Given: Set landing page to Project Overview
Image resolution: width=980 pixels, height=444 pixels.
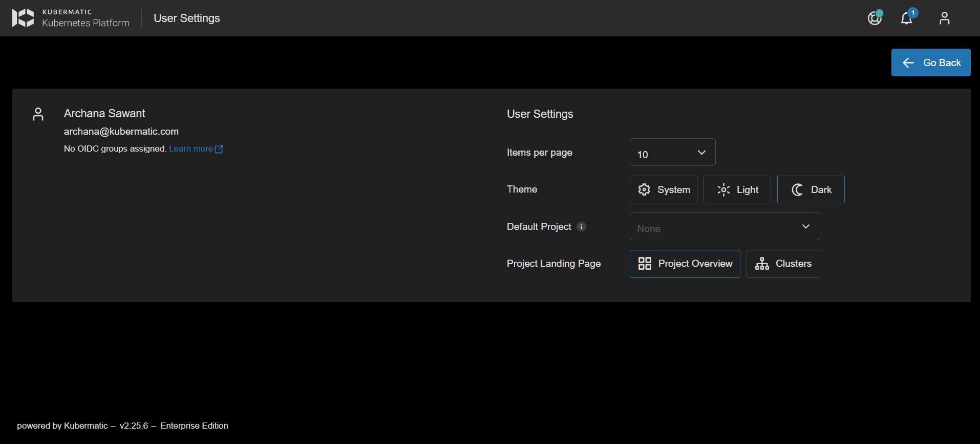Looking at the screenshot, I should point(685,264).
